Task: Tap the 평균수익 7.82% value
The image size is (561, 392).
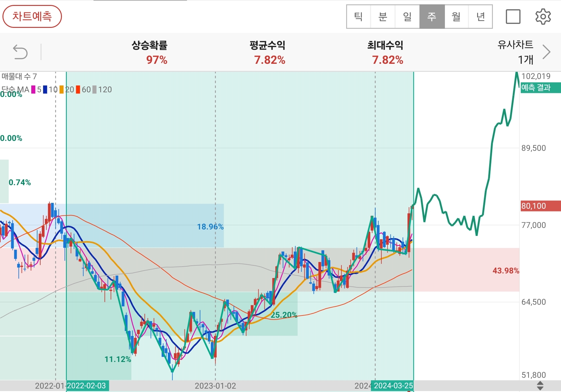Action: [270, 60]
